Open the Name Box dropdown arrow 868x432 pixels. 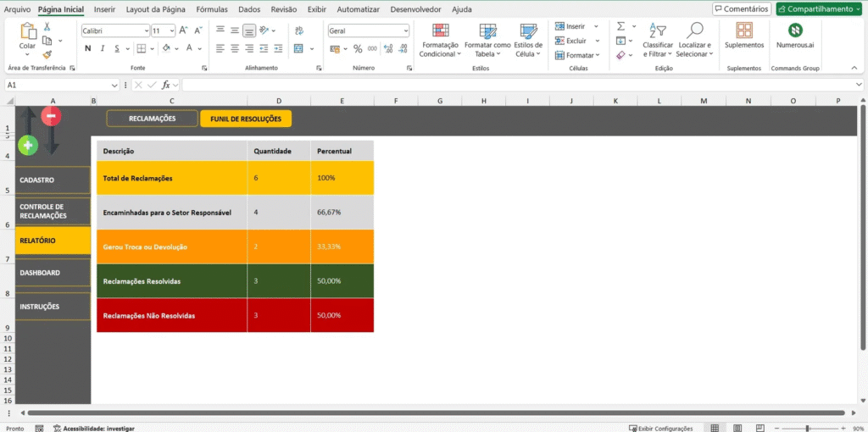click(x=114, y=85)
